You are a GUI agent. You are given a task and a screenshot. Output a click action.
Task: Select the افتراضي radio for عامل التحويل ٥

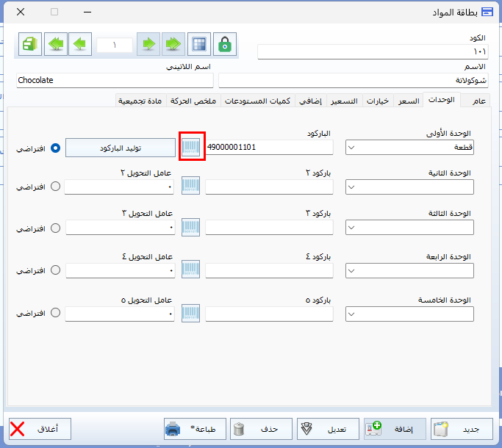[55, 314]
